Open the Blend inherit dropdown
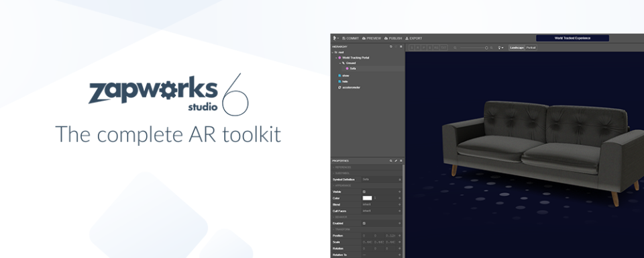Image resolution: width=644 pixels, height=258 pixels. (x=379, y=204)
